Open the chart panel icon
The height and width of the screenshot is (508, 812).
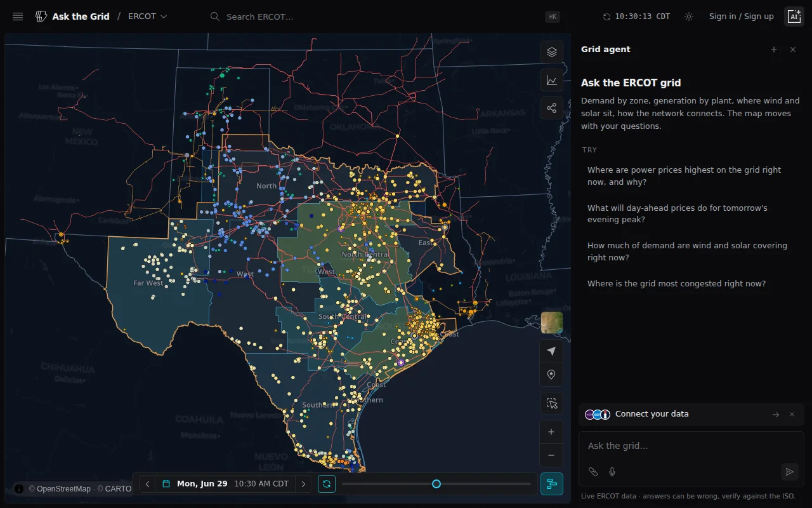(x=552, y=80)
